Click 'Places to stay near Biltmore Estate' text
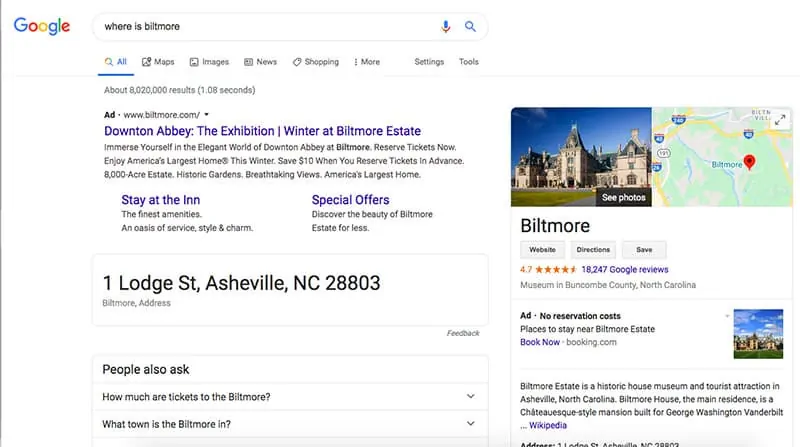800x447 pixels. coord(587,329)
